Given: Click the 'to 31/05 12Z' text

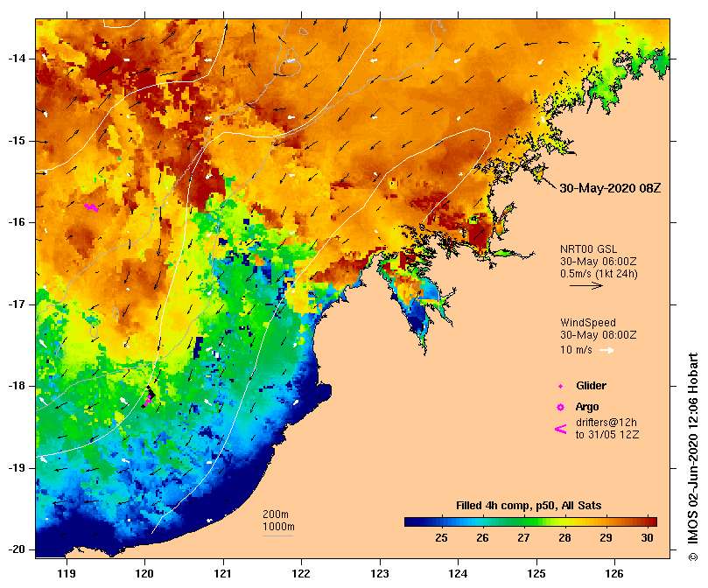Looking at the screenshot, I should (x=607, y=435).
